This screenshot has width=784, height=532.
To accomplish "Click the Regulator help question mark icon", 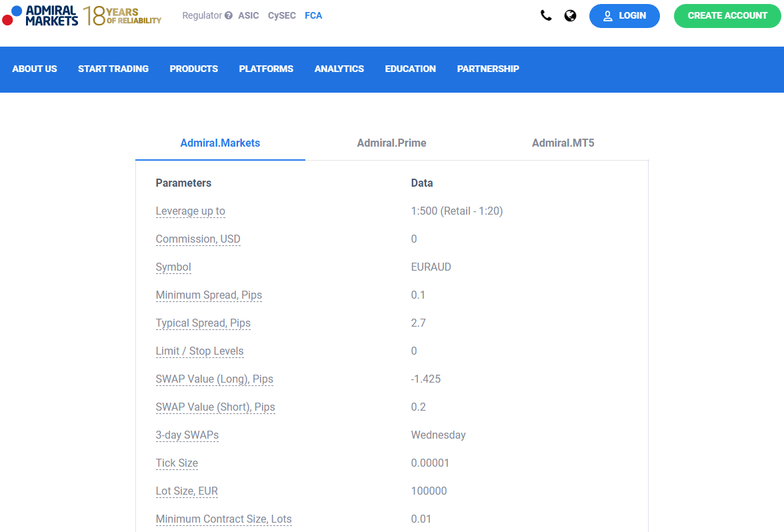I will [229, 15].
